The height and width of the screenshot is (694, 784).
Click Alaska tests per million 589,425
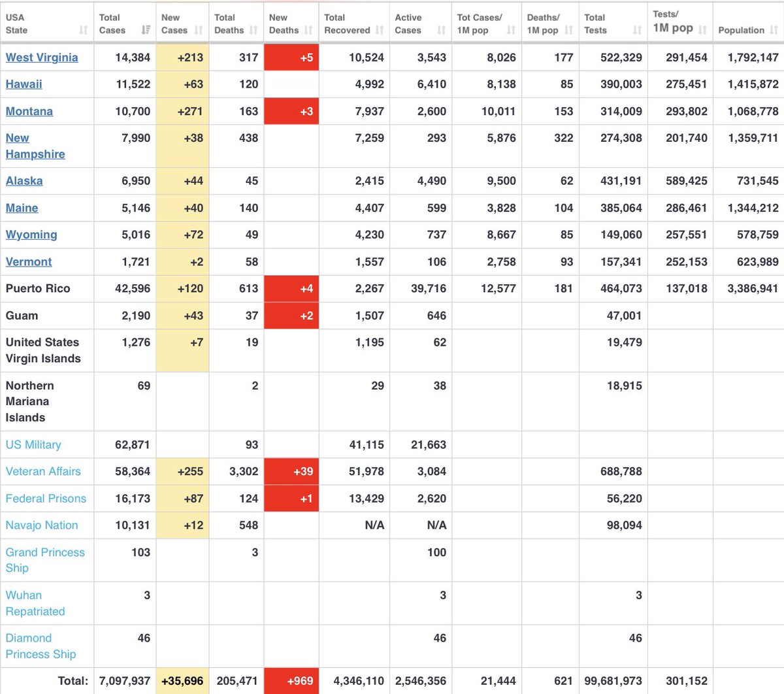[687, 181]
